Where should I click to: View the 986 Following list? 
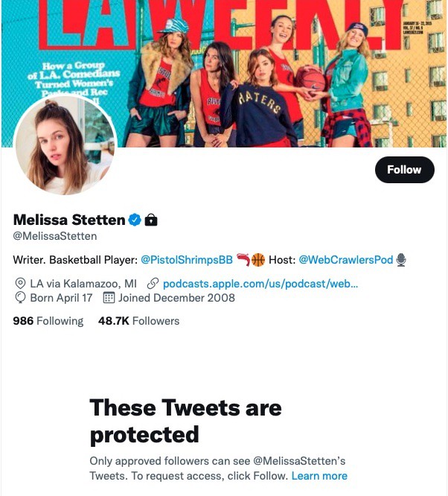(48, 321)
